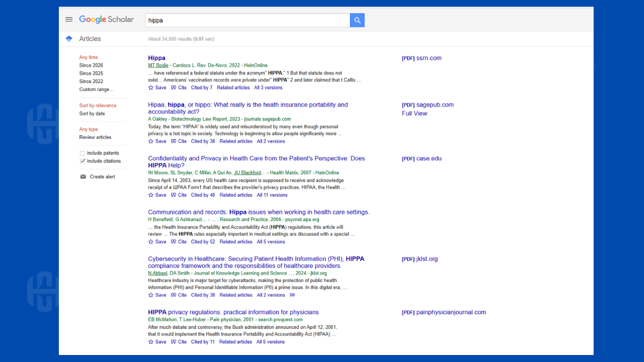Click the Google Scholar logo
644x362 pixels.
point(107,20)
